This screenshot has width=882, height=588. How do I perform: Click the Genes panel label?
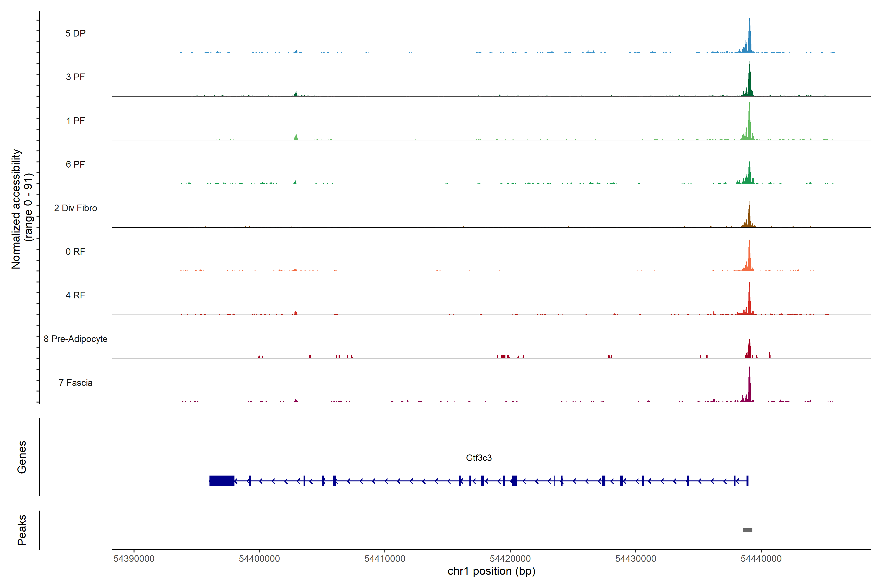click(x=22, y=457)
